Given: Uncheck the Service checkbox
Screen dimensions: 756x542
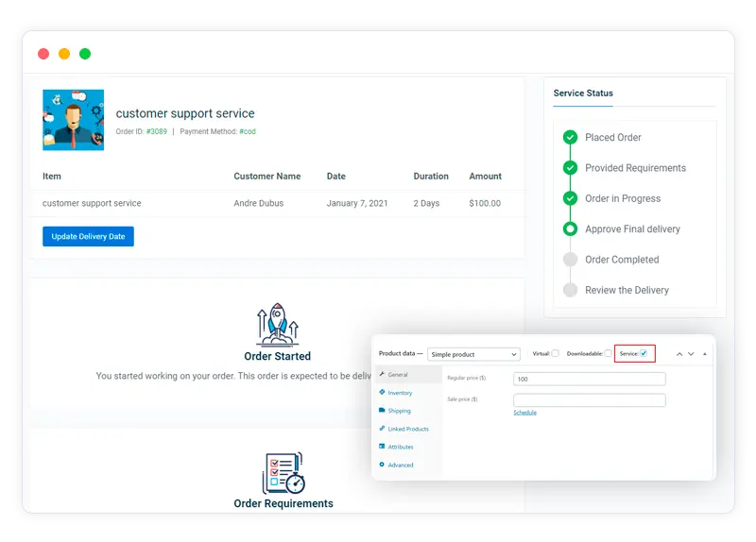Looking at the screenshot, I should click(x=644, y=354).
